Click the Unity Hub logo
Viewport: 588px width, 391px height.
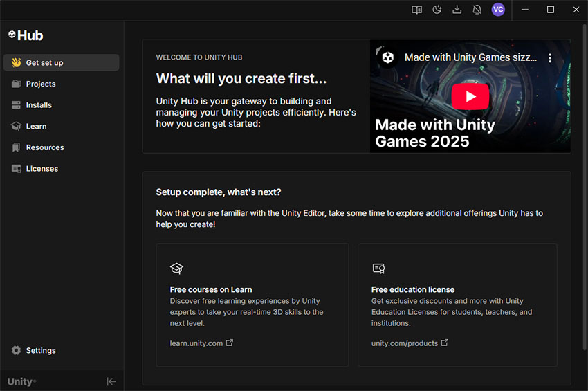(26, 35)
